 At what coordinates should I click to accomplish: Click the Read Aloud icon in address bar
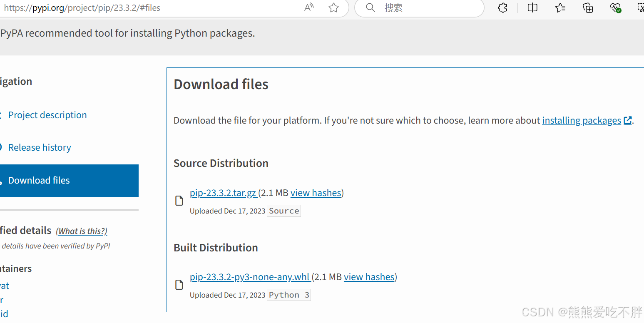click(309, 7)
